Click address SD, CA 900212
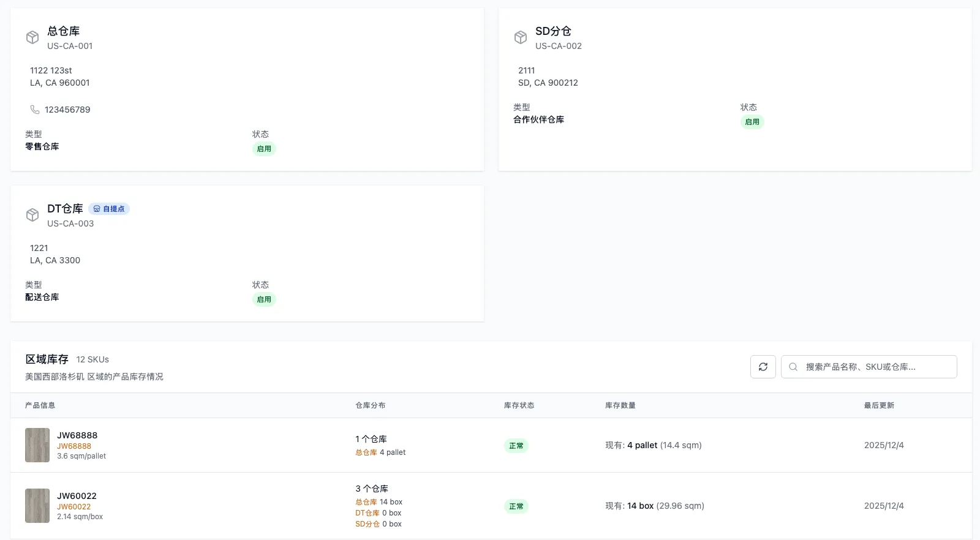The image size is (980, 540). click(548, 83)
